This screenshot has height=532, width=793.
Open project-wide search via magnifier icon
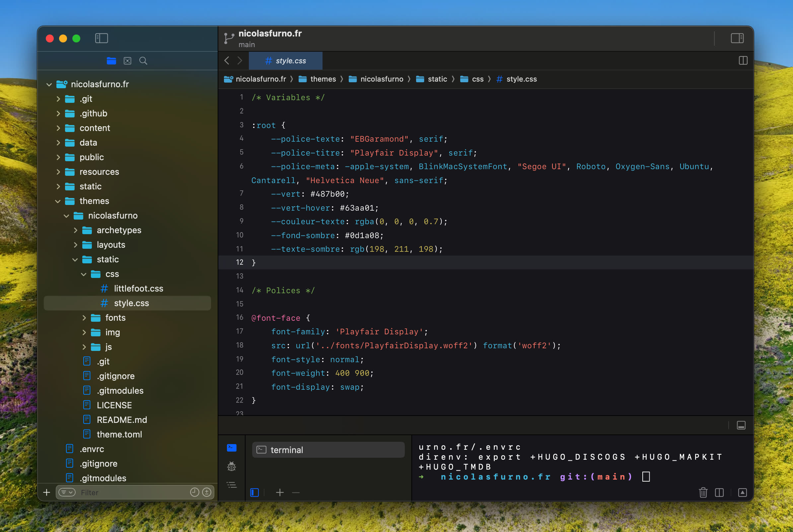(x=143, y=61)
